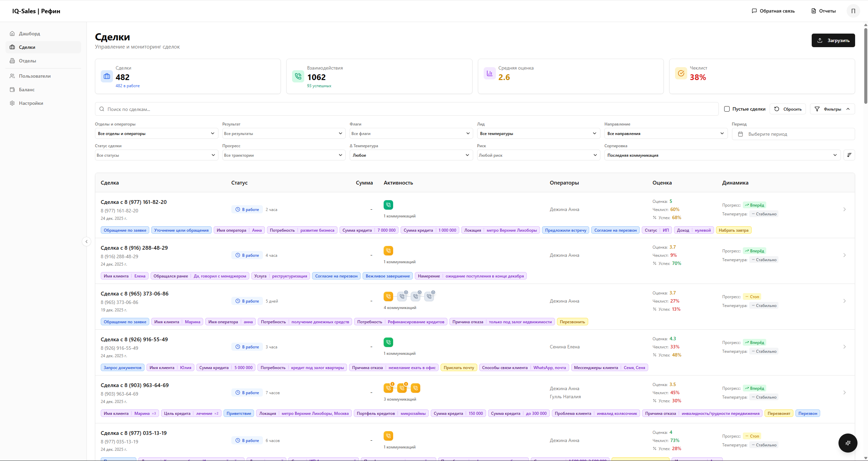The image size is (868, 461).
Task: Enable the Пустые сделки checkbox
Action: tap(727, 109)
